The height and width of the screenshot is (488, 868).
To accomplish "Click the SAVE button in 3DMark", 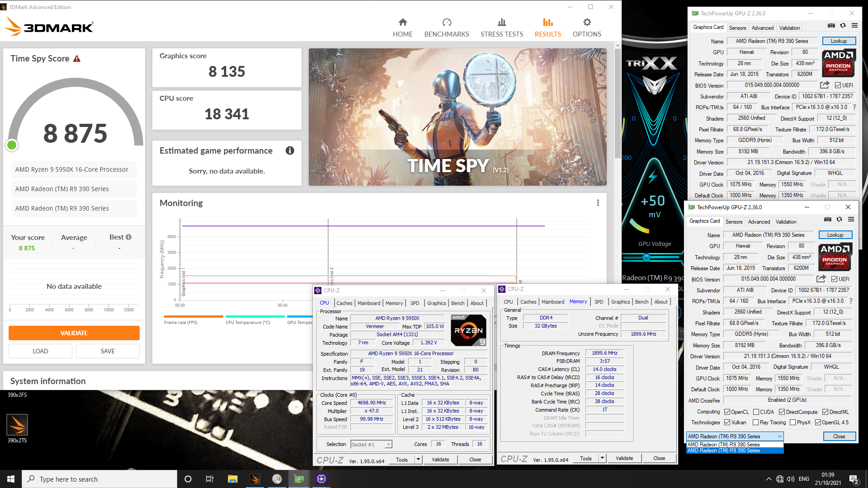I will point(108,351).
